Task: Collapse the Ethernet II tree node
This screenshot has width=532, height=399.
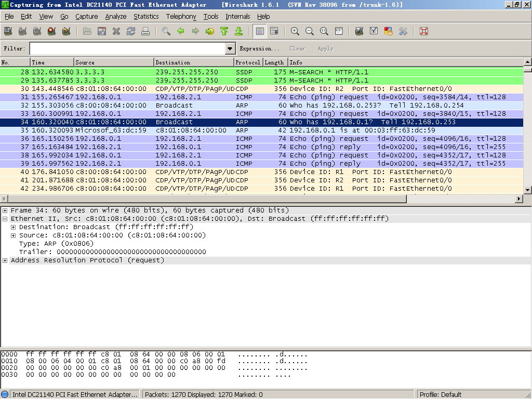Action: (x=5, y=219)
